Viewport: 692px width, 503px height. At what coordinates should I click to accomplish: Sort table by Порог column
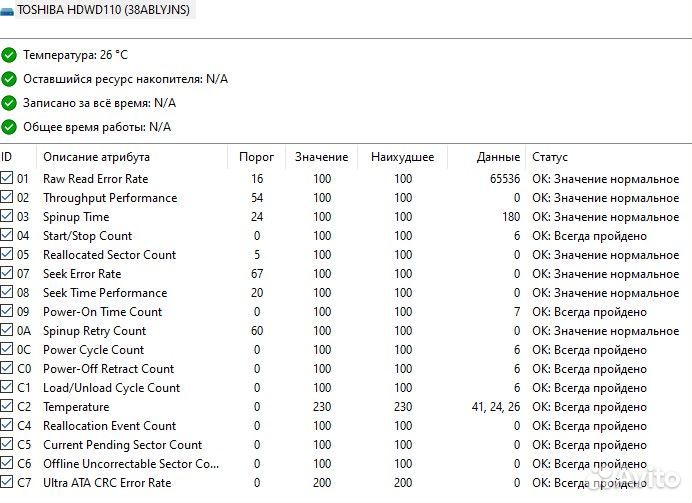point(257,157)
